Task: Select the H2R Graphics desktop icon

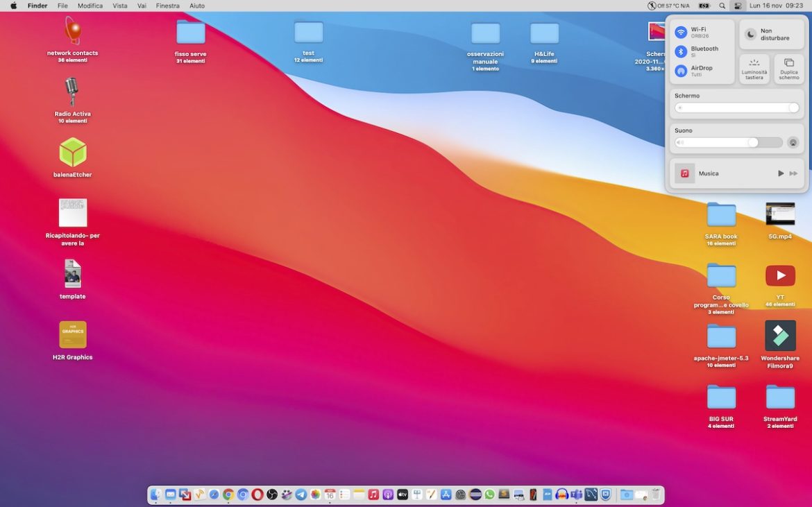Action: point(72,334)
